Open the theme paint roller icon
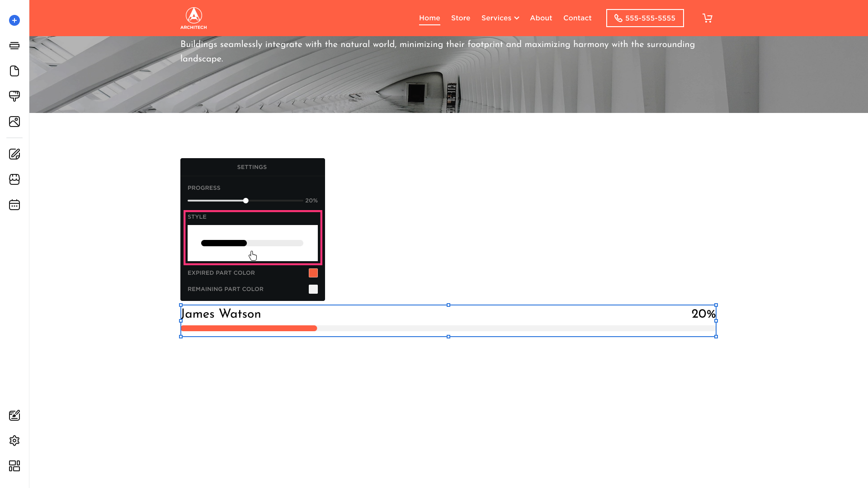The image size is (868, 488). [x=14, y=96]
